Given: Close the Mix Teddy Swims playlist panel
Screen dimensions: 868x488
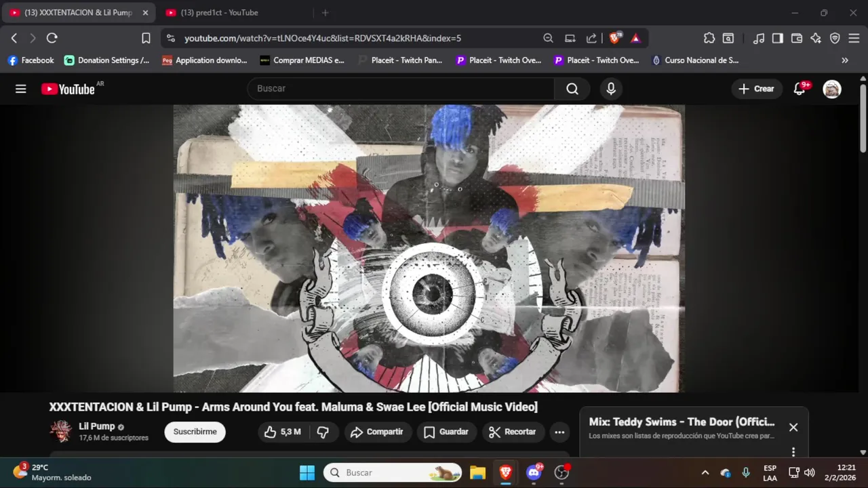Looking at the screenshot, I should click(793, 427).
